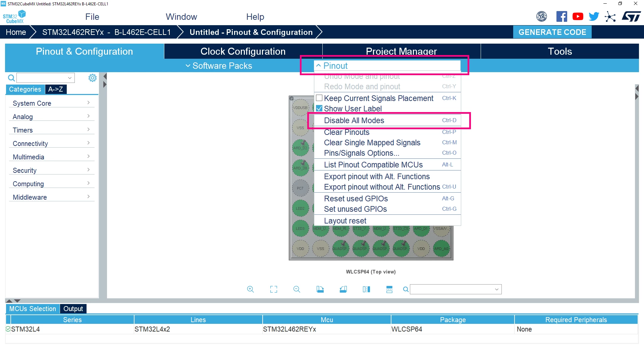Image resolution: width=644 pixels, height=349 pixels.
Task: Select the ARD_A0 pin on chip
Action: (x=441, y=249)
